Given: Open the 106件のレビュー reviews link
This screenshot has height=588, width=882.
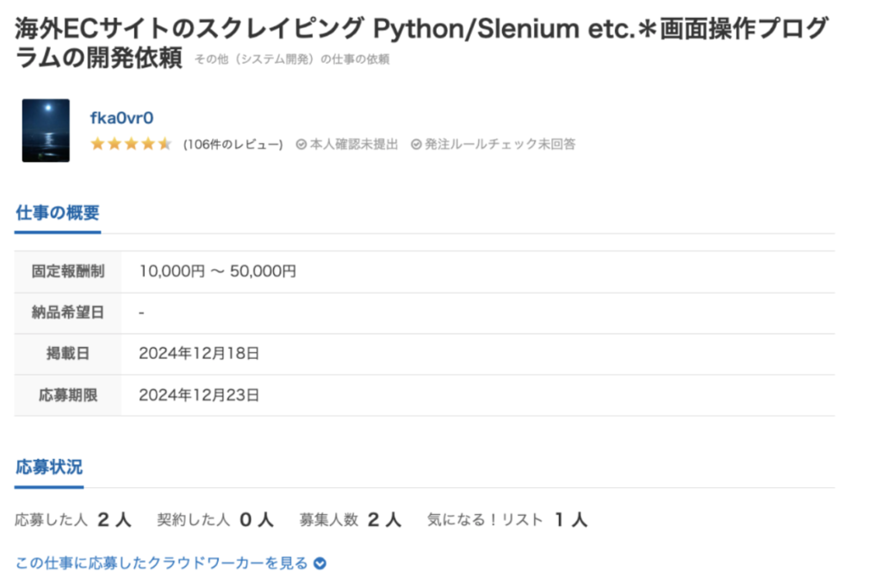Looking at the screenshot, I should point(233,145).
